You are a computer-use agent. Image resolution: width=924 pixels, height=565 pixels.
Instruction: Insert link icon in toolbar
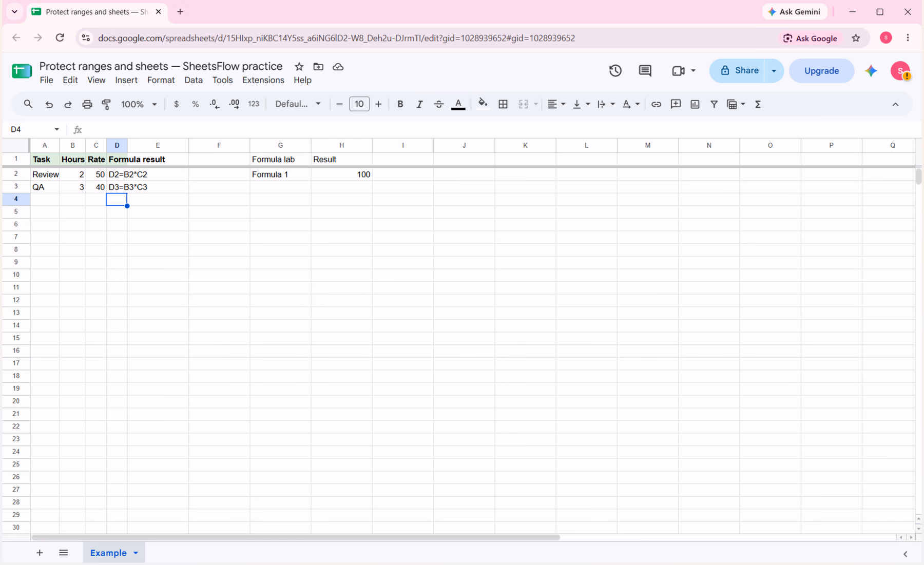(x=656, y=104)
